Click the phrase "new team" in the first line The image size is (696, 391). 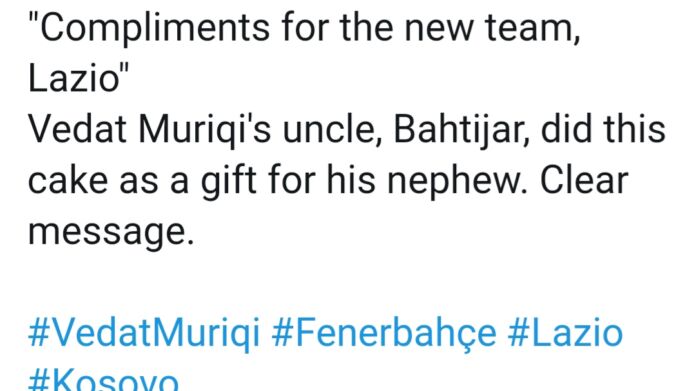click(x=491, y=30)
